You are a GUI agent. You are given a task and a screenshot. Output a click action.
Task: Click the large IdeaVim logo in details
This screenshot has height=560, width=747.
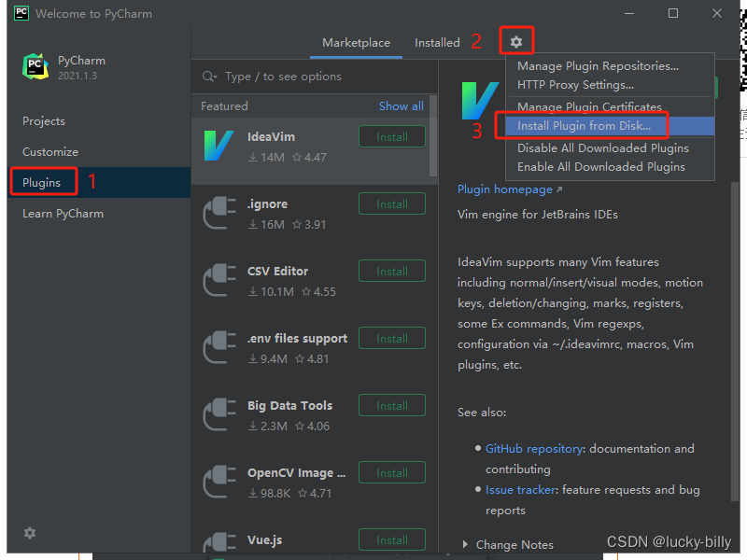click(x=480, y=101)
